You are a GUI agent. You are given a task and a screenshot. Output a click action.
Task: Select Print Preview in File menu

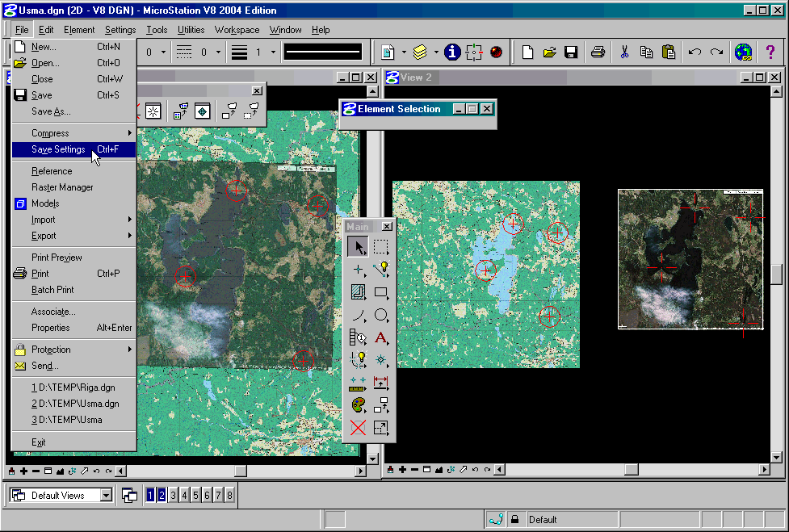tap(73, 258)
